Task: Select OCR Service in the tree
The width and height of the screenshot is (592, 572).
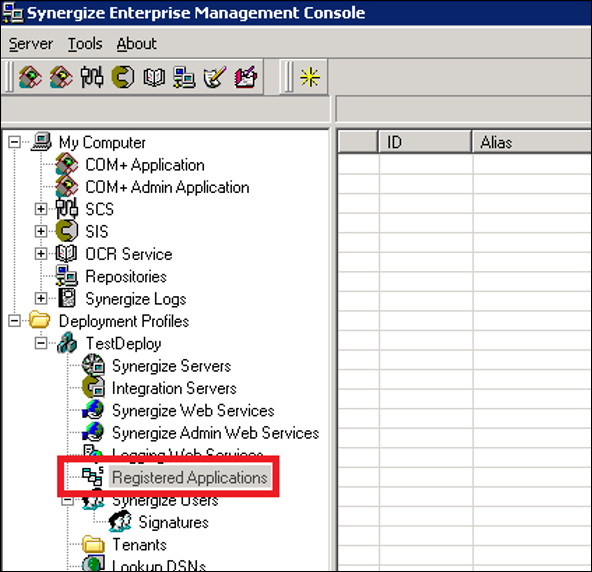Action: 129,254
